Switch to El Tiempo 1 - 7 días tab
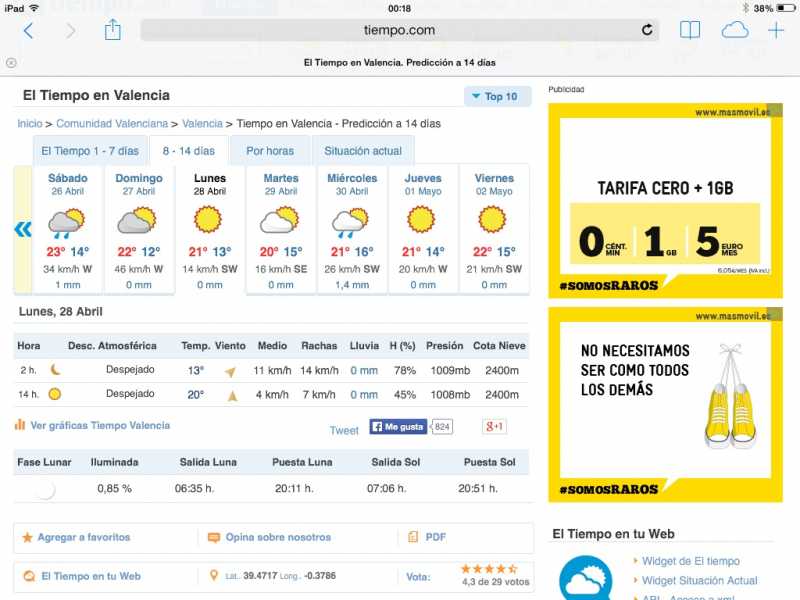Image resolution: width=800 pixels, height=600 pixels. [89, 151]
